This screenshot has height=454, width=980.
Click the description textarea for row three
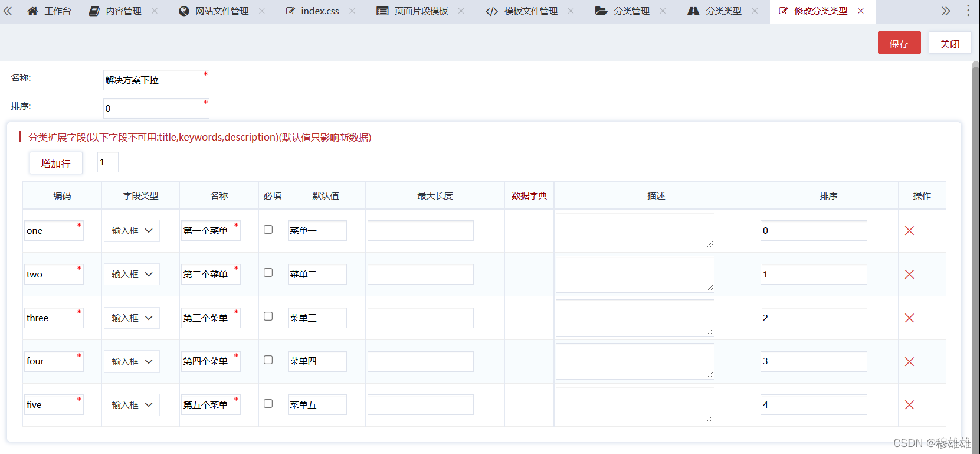[x=635, y=318]
